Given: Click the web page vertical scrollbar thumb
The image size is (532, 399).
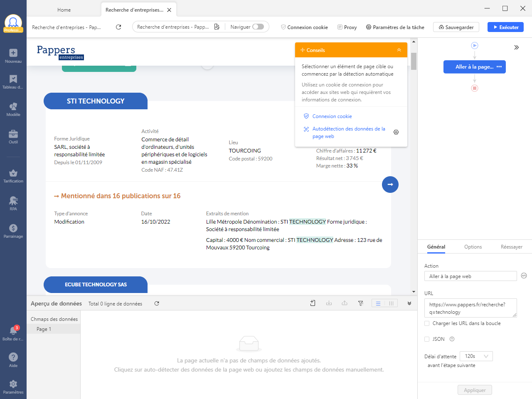Looking at the screenshot, I should pos(414,61).
